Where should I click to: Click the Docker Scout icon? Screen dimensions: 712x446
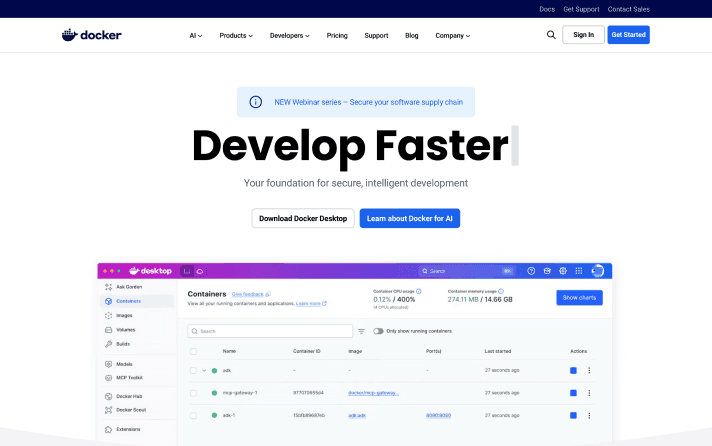click(109, 410)
